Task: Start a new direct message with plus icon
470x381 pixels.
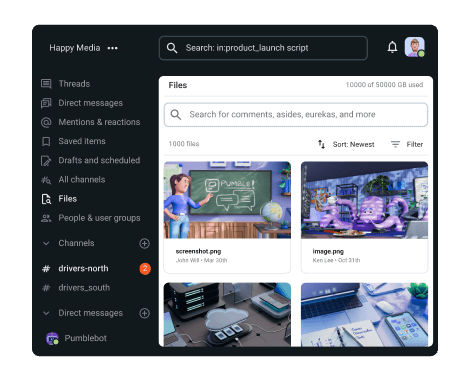Action: [144, 313]
